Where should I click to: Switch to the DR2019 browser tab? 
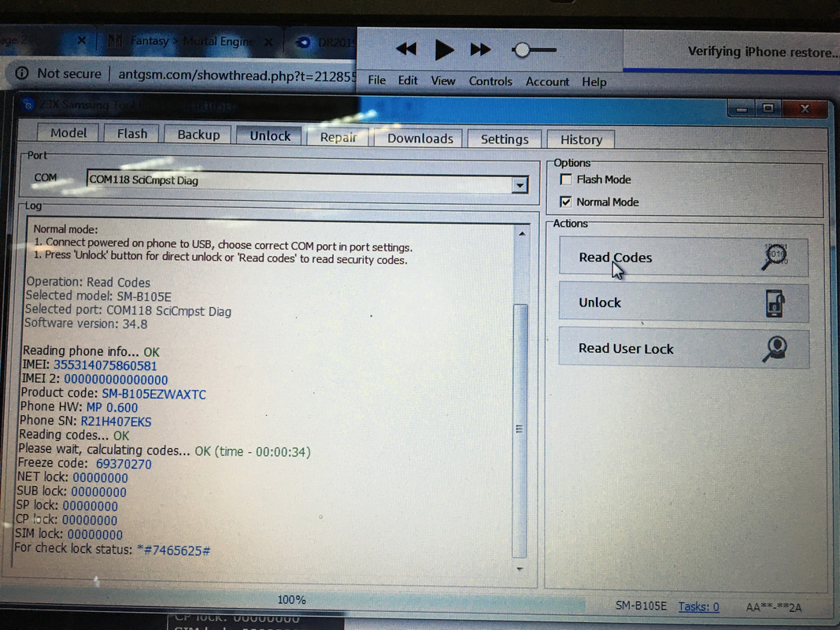pos(324,43)
